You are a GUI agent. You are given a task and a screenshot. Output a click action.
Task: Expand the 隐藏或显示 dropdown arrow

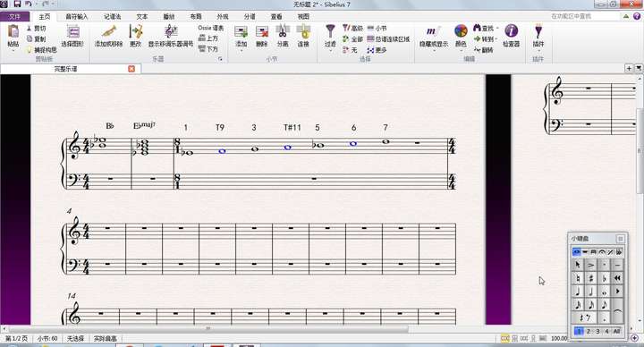(434, 50)
